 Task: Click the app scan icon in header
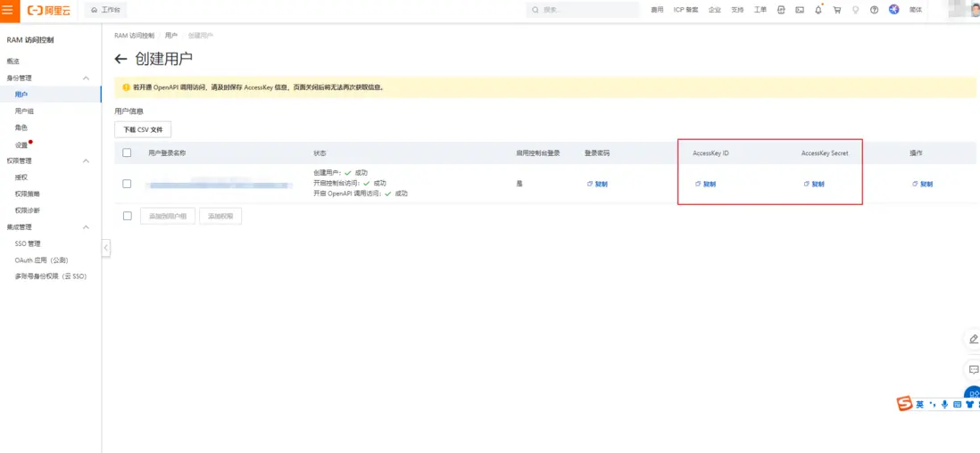pyautogui.click(x=781, y=10)
